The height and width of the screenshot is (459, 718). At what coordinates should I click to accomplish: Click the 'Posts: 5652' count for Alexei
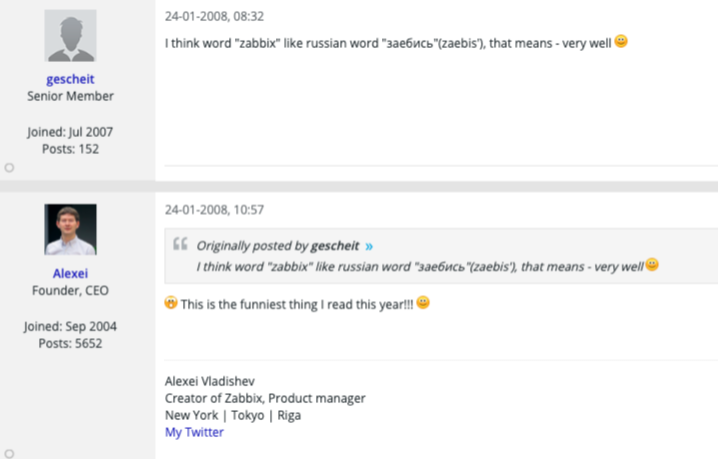click(70, 344)
